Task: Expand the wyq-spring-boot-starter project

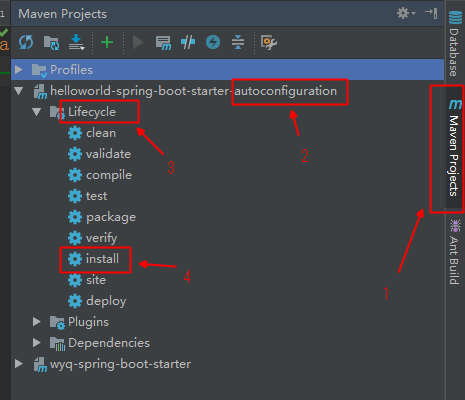Action: (19, 364)
